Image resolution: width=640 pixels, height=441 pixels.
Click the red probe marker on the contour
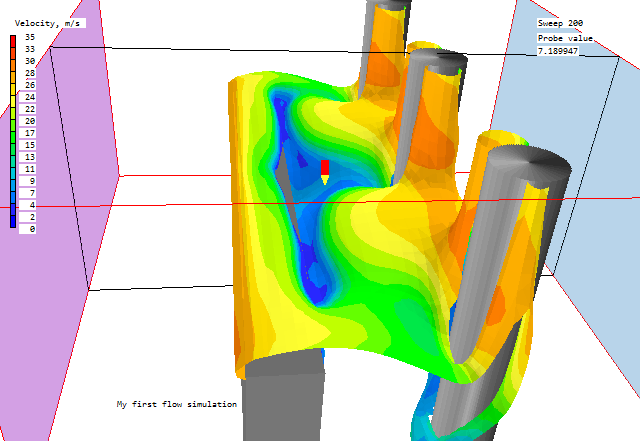pos(325,168)
